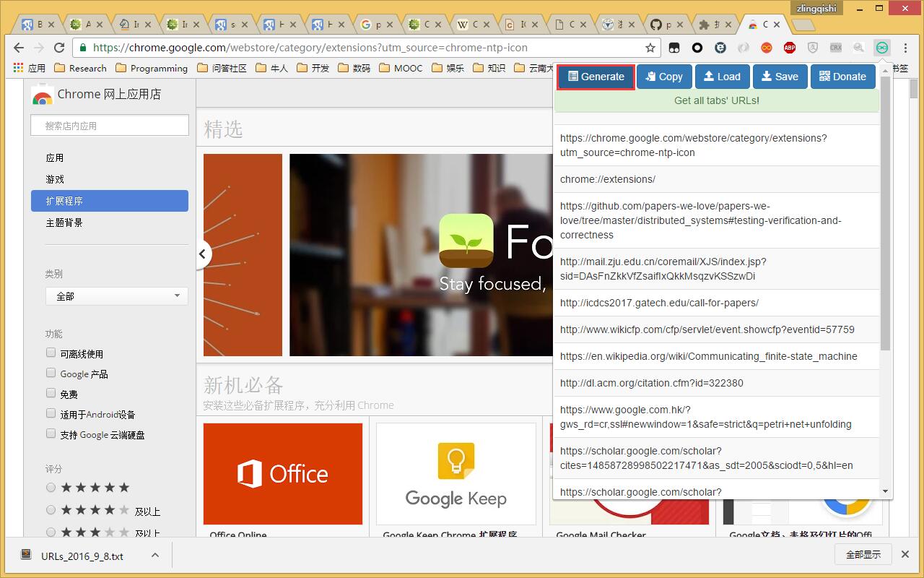
Task: Click the orange infinity extension icon
Action: (767, 48)
